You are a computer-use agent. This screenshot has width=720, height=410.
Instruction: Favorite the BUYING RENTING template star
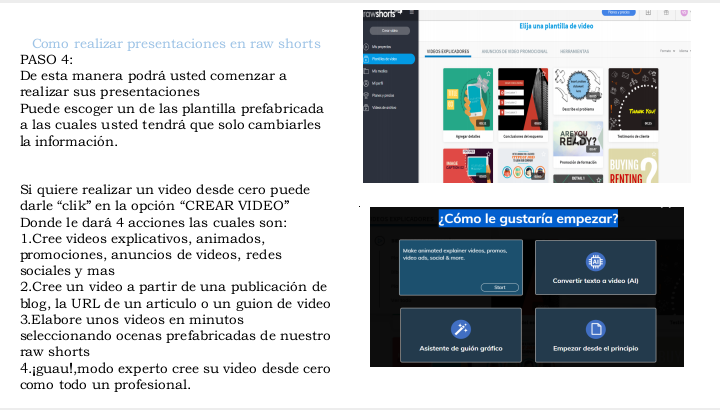[x=654, y=154]
